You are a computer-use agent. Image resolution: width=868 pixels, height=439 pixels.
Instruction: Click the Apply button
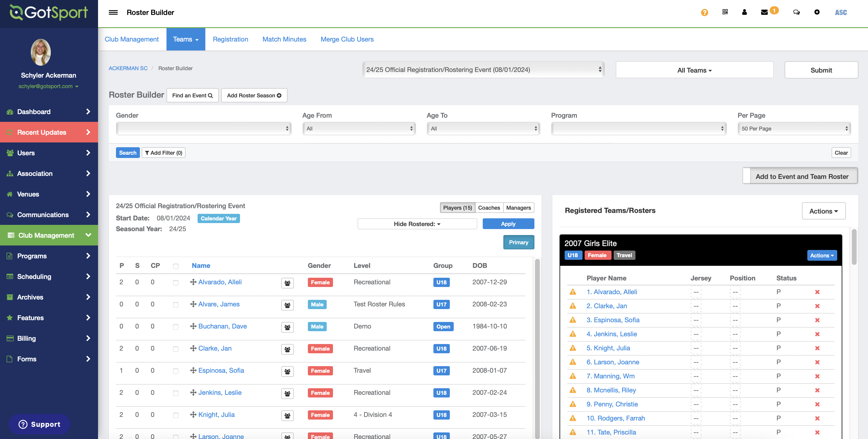click(x=508, y=224)
